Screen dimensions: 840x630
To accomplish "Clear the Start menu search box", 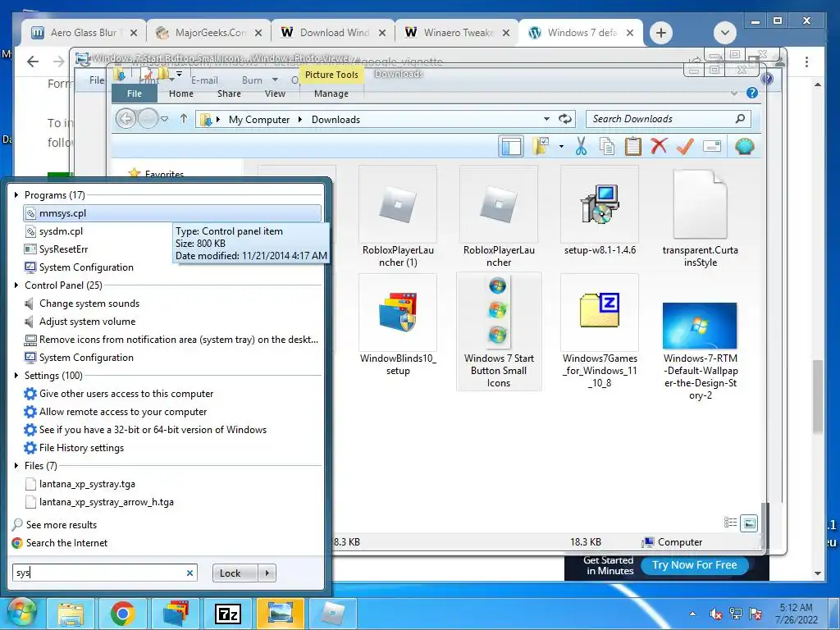I will pyautogui.click(x=189, y=573).
